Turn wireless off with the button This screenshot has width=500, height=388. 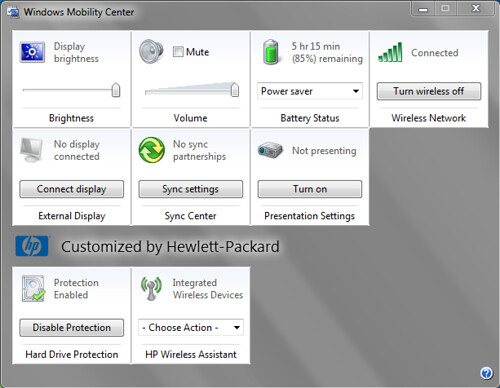coord(429,91)
